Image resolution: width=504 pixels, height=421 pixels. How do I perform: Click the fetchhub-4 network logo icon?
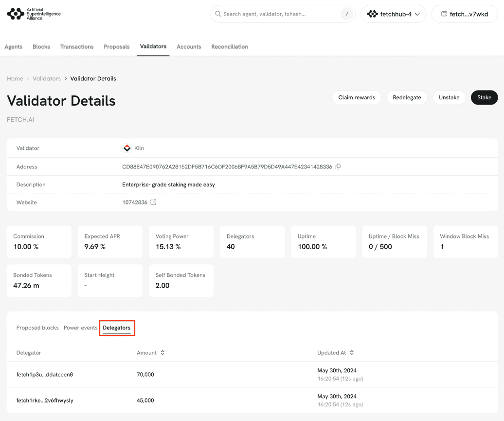tap(373, 14)
